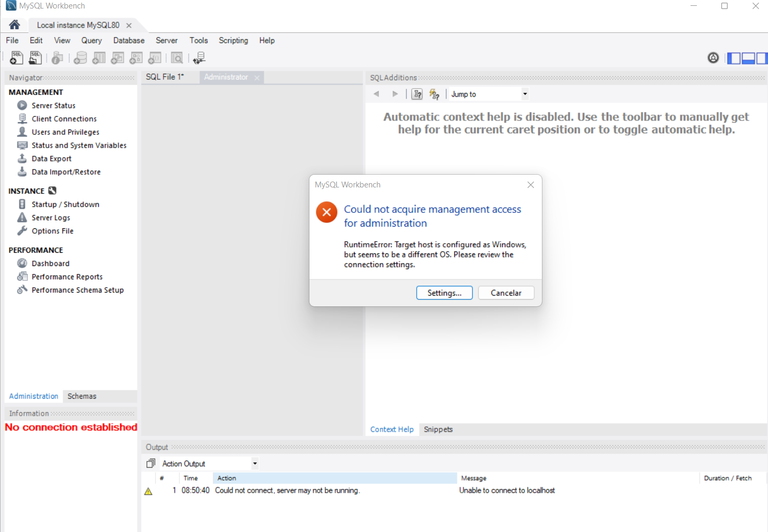This screenshot has width=768, height=532.
Task: Open Data Export
Action: click(x=51, y=159)
